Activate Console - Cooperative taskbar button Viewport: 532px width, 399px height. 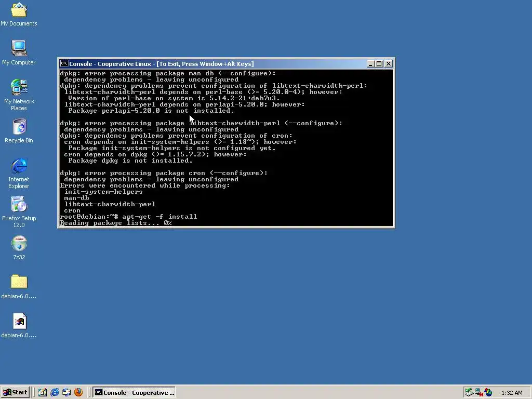pyautogui.click(x=135, y=393)
